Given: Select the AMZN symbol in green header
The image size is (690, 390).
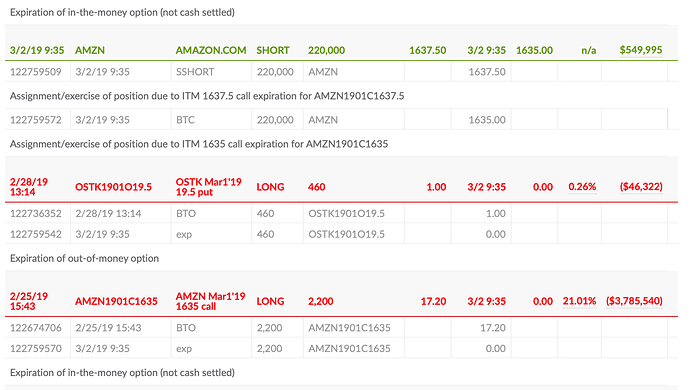Looking at the screenshot, I should coord(90,50).
